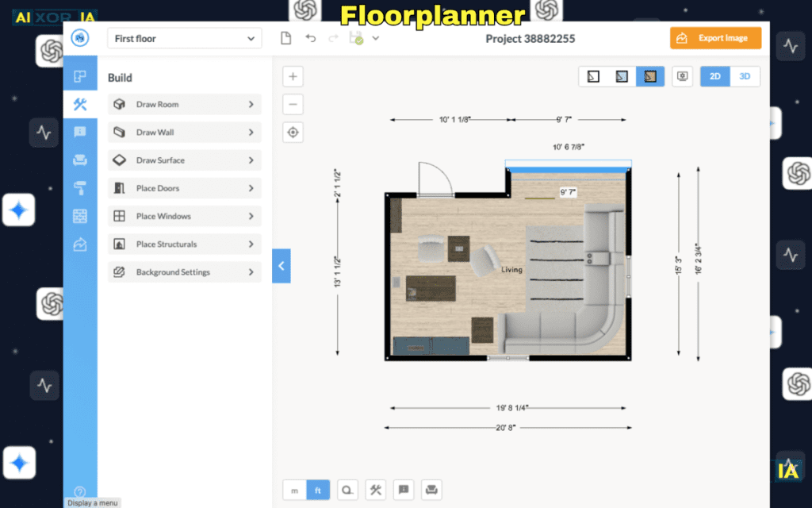Click the Export Image button
The image size is (812, 508).
click(715, 37)
